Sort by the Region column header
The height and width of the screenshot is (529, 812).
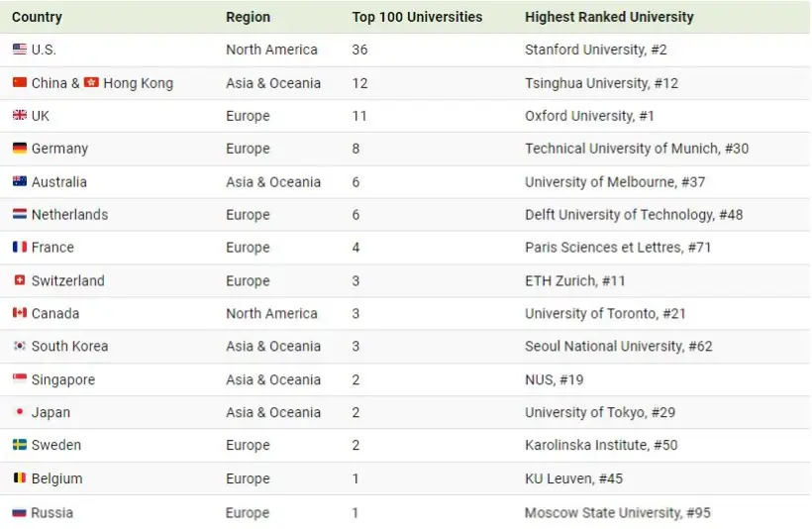click(x=248, y=17)
